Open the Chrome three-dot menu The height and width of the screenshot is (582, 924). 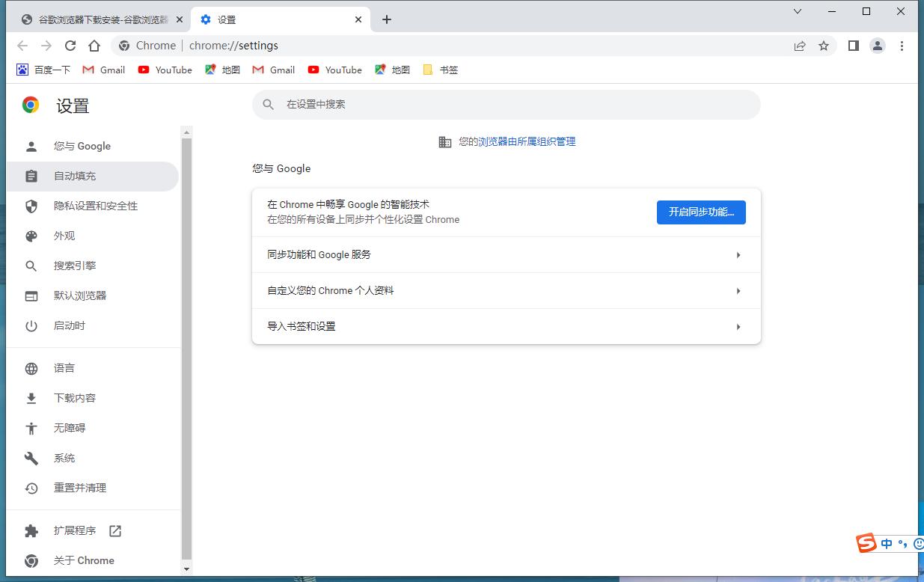click(x=902, y=46)
